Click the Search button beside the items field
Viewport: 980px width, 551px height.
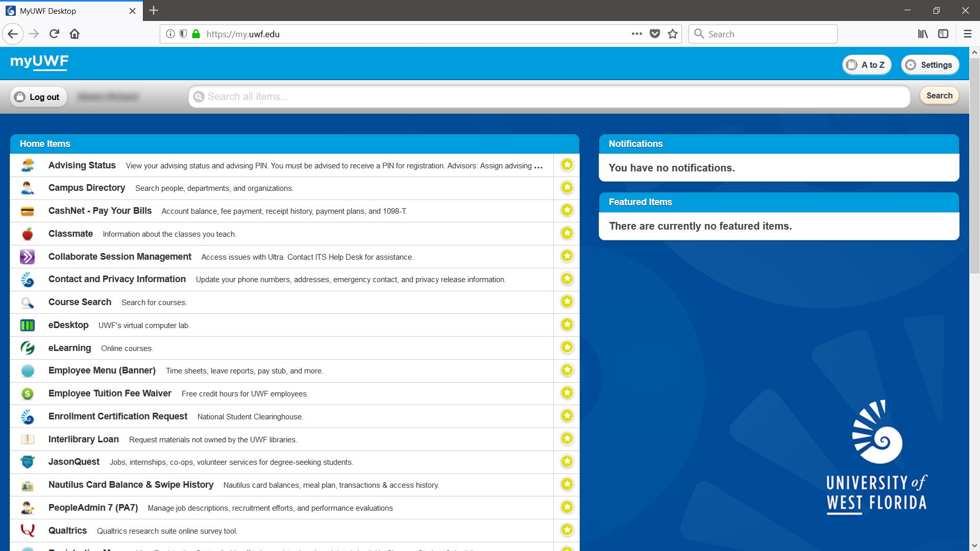939,95
